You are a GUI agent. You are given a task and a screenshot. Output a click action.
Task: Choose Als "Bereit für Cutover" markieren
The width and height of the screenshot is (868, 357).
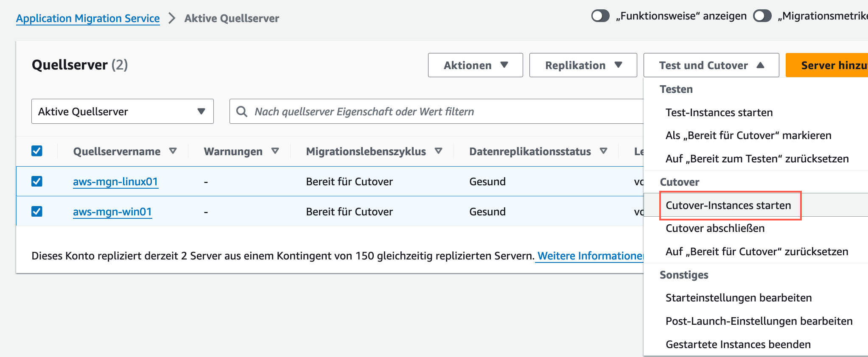coord(748,135)
